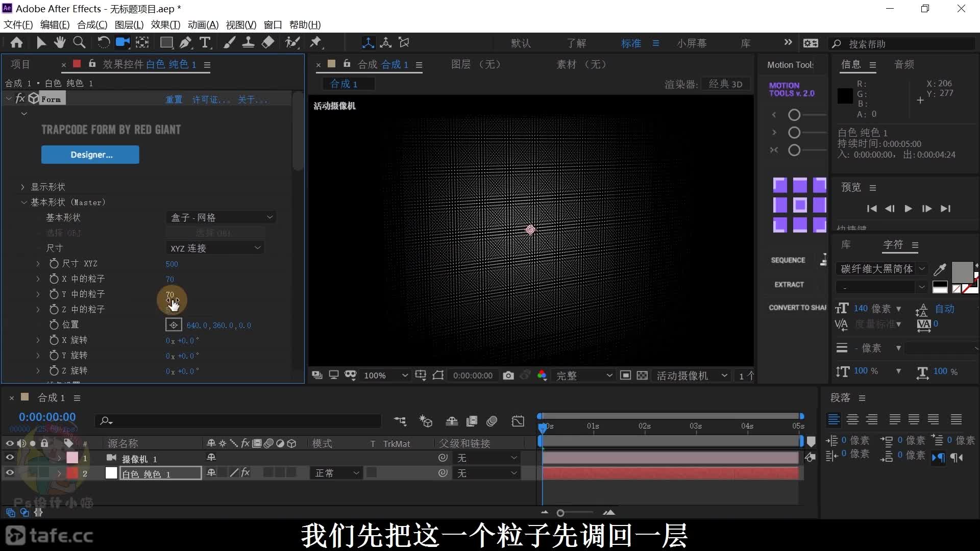Image resolution: width=980 pixels, height=551 pixels.
Task: Select the Selection arrow tool
Action: (41, 43)
